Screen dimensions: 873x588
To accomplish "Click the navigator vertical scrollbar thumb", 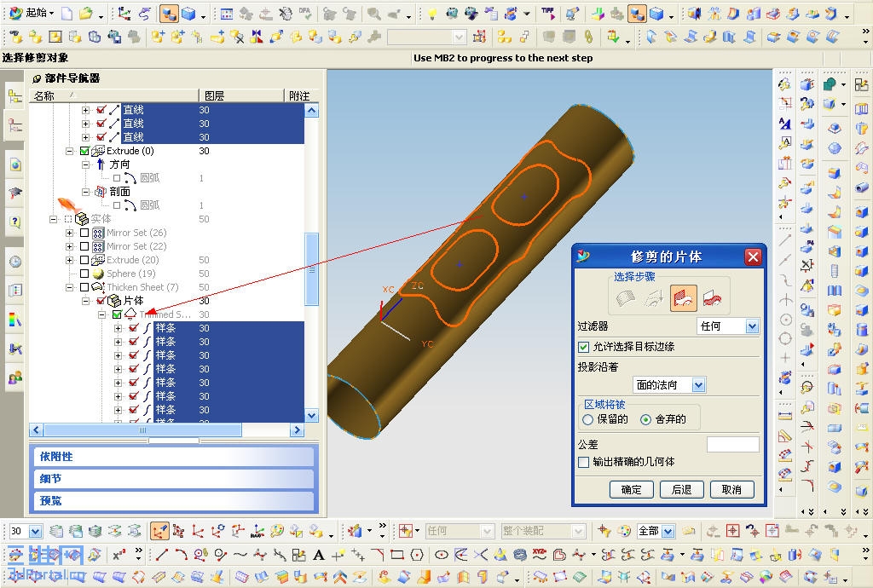I will [312, 269].
